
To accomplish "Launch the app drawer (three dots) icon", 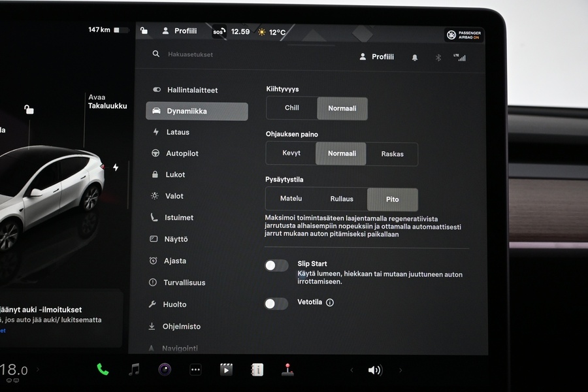I will [x=195, y=370].
